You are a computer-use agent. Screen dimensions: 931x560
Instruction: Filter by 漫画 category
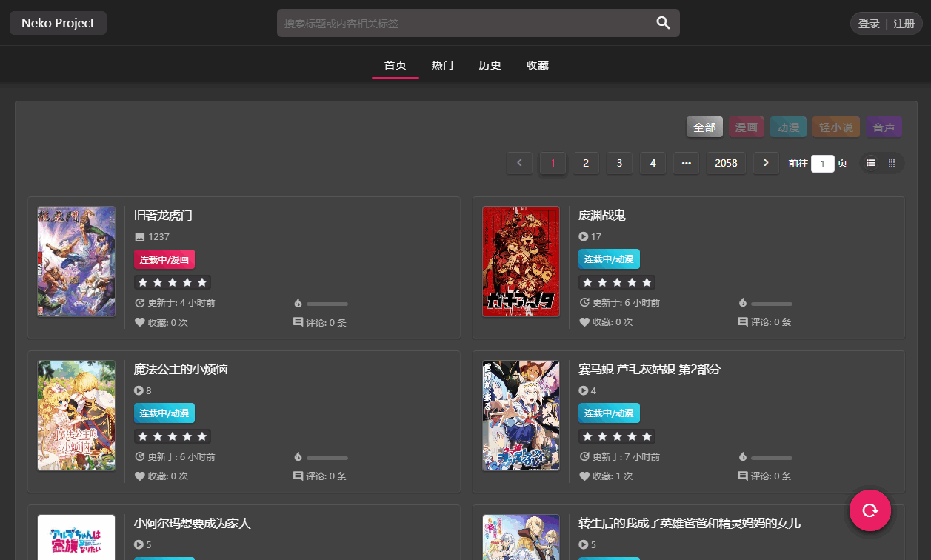747,127
